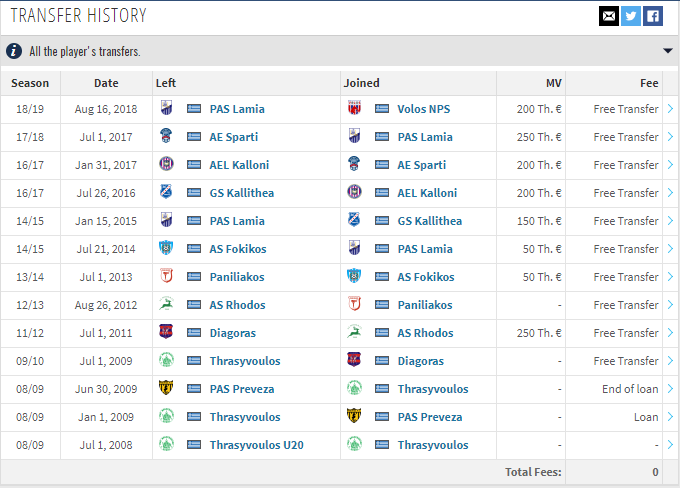Click the MV column header
The width and height of the screenshot is (680, 488).
click(553, 83)
